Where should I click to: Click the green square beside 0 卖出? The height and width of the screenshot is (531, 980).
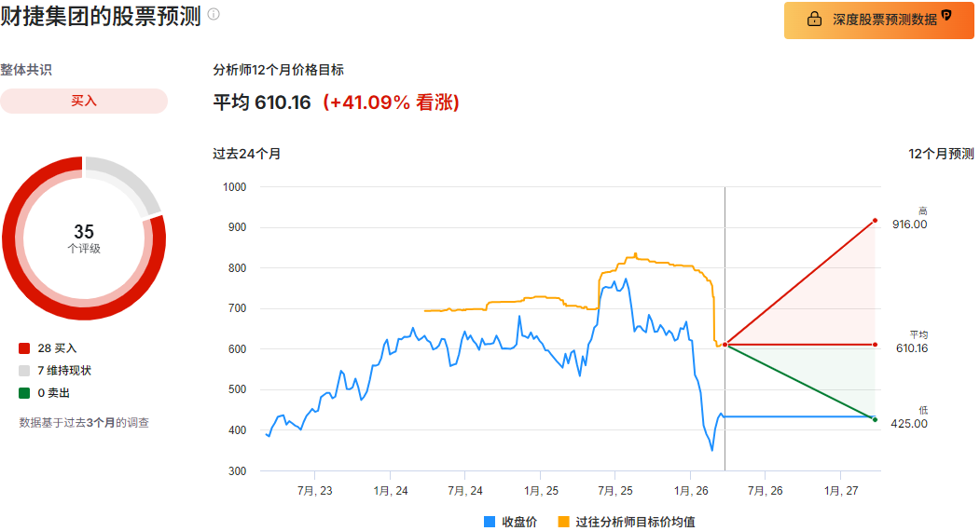pyautogui.click(x=24, y=393)
